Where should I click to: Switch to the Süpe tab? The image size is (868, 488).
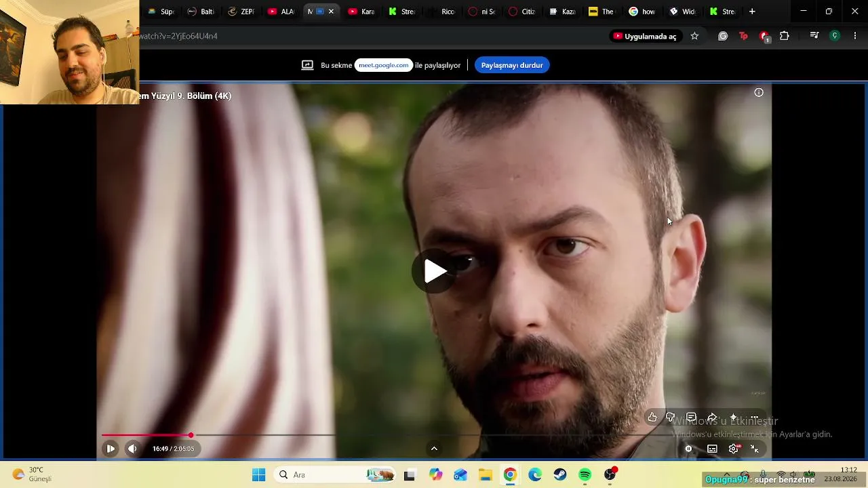[161, 12]
